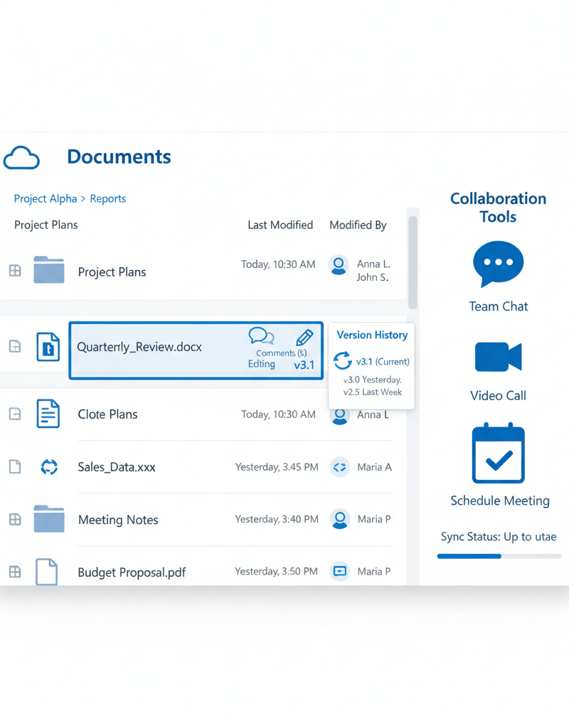Image resolution: width=569 pixels, height=728 pixels.
Task: Select v3.0 Yesterday version entry
Action: pos(373,380)
